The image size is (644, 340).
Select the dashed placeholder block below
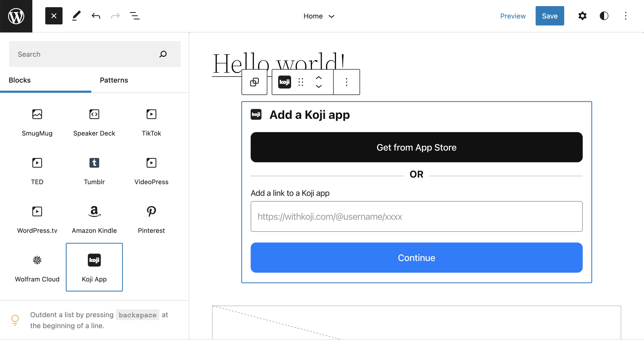(417, 322)
